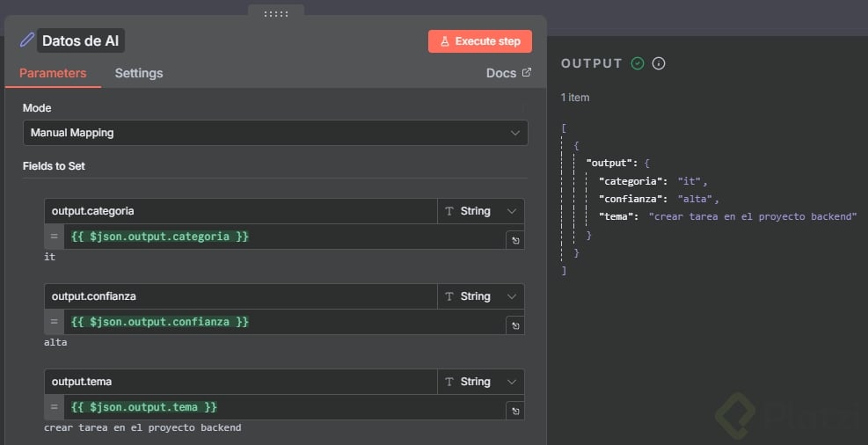Click the equals sign beside categoria expression
This screenshot has width=868, height=445.
[x=54, y=237]
